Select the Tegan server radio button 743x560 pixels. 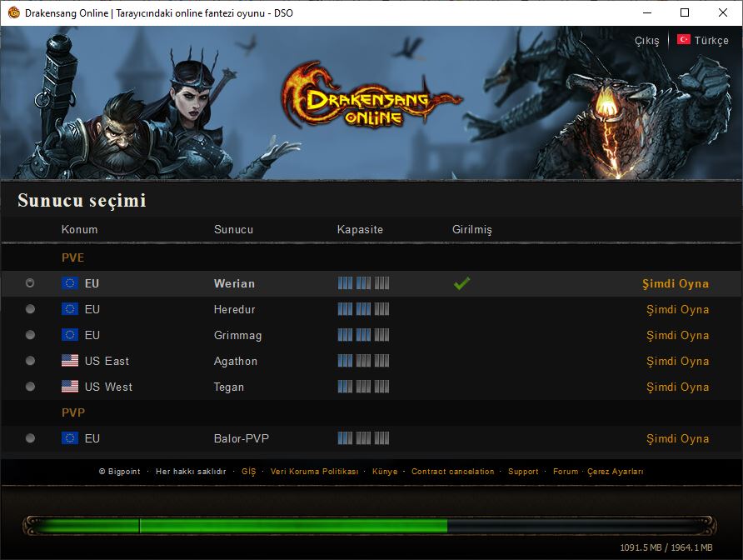pos(30,387)
